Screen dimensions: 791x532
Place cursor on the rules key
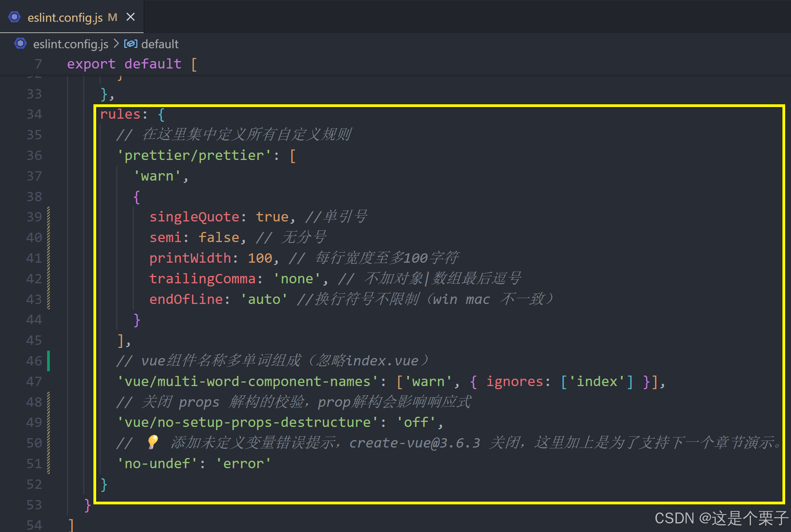[120, 114]
